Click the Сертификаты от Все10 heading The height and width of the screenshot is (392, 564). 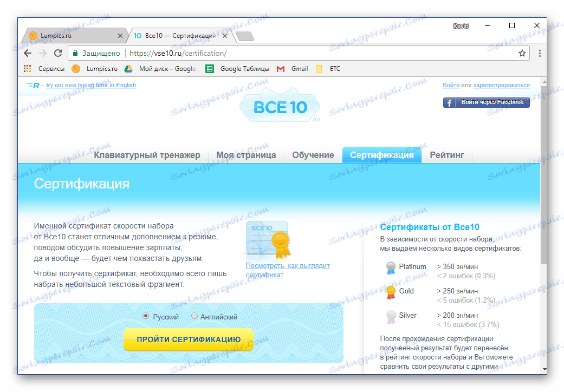430,227
